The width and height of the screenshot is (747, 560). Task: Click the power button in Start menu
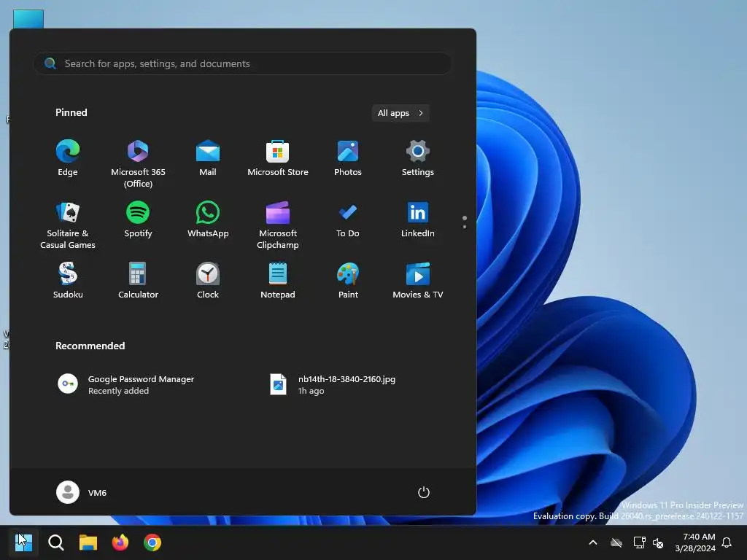coord(424,492)
